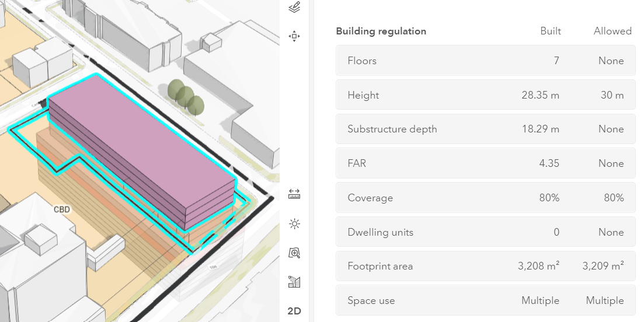Click the Building regulation heading
644x322 pixels.
coord(381,31)
